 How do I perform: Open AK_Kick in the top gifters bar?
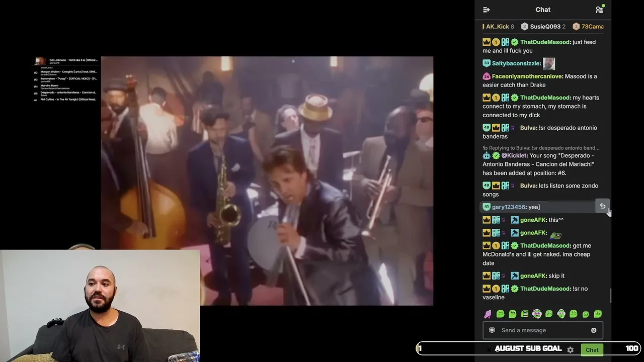point(498,27)
